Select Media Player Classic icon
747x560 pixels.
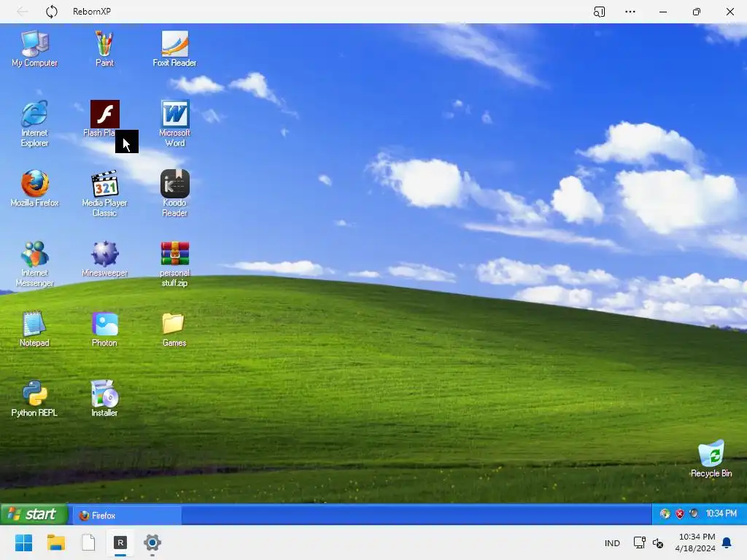tap(104, 193)
